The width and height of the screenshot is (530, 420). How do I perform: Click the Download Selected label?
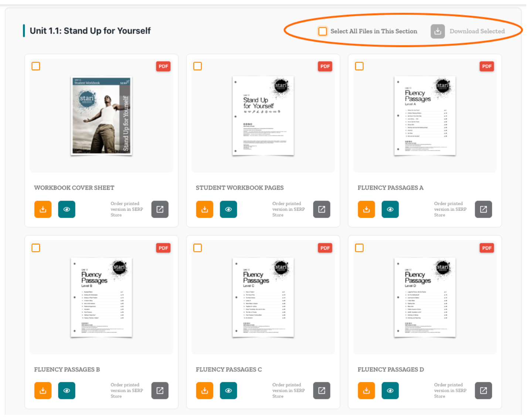[x=477, y=31]
